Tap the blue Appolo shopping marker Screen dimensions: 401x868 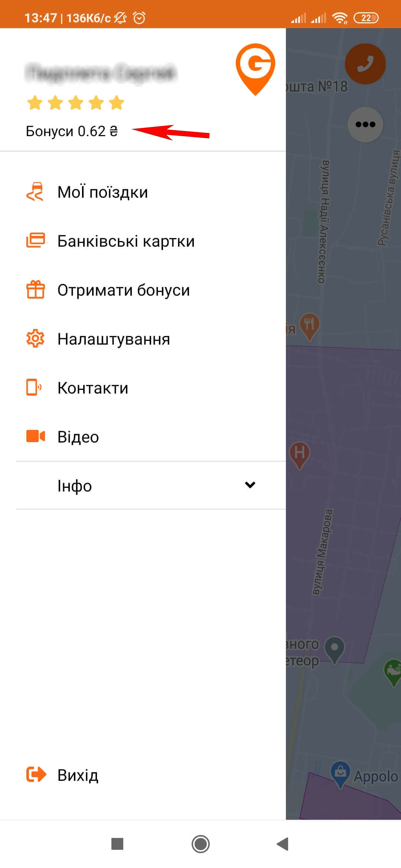[340, 775]
